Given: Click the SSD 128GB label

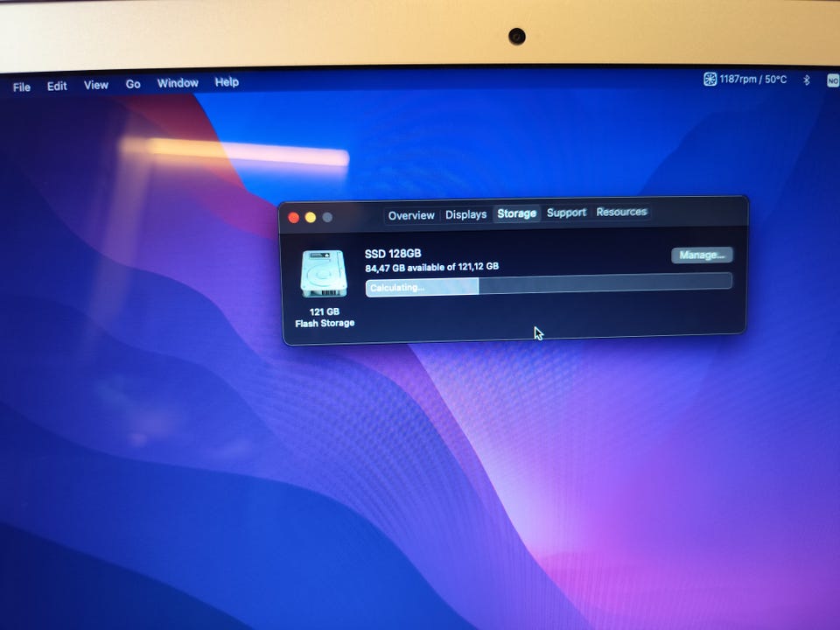Looking at the screenshot, I should (393, 254).
